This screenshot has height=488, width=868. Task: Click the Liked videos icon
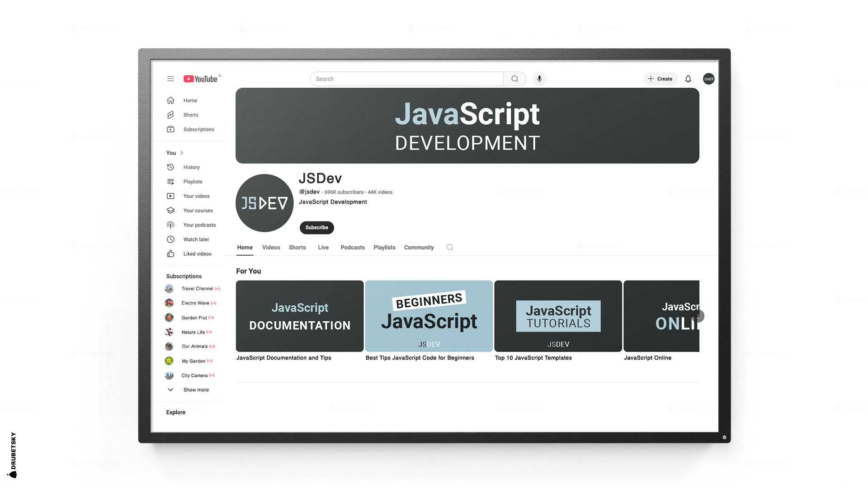click(x=170, y=253)
